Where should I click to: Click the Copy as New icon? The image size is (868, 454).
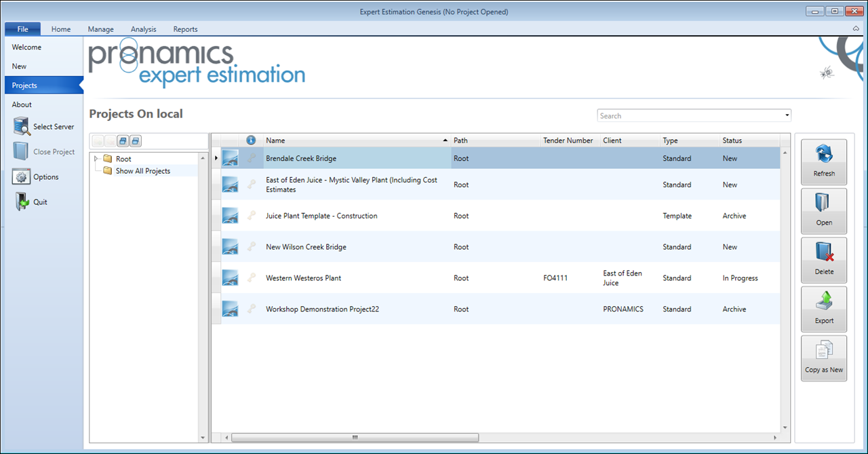[824, 352]
